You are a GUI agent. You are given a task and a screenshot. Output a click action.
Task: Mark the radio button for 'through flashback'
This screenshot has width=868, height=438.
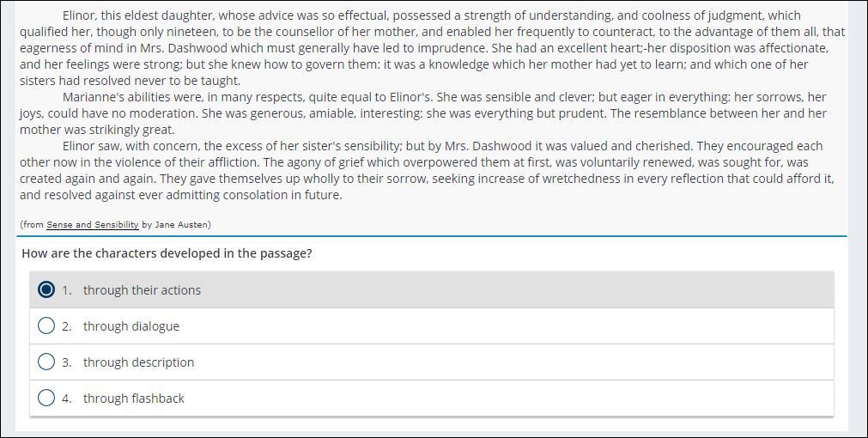[x=46, y=398]
